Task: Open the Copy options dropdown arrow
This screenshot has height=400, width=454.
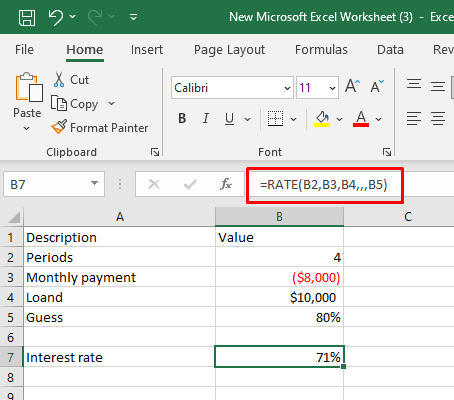Action: [x=112, y=104]
